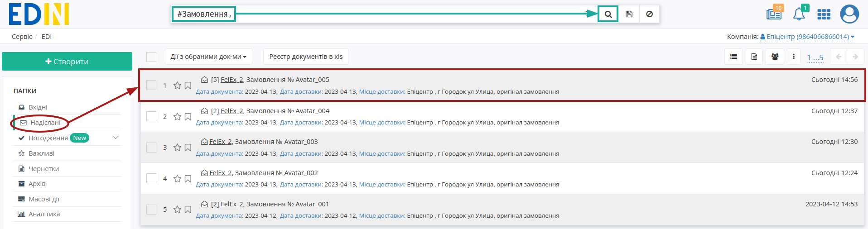Bookmark the Avatar_005 order
The width and height of the screenshot is (868, 229).
[188, 86]
